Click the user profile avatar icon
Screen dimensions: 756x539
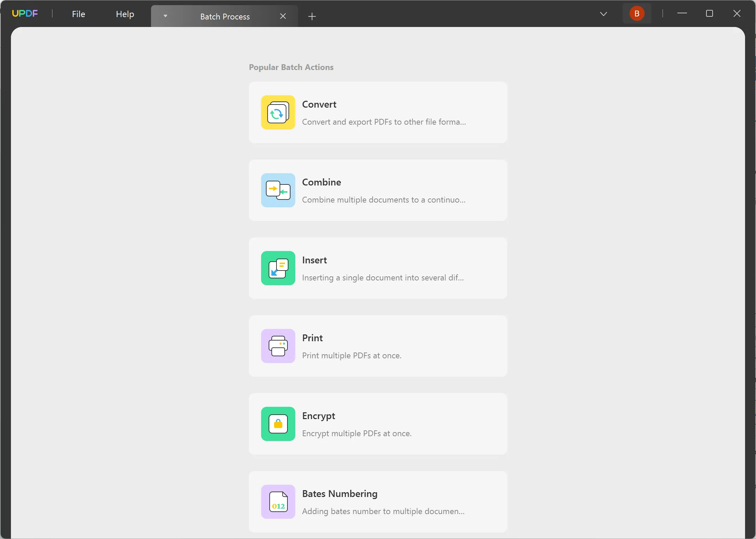(x=636, y=13)
